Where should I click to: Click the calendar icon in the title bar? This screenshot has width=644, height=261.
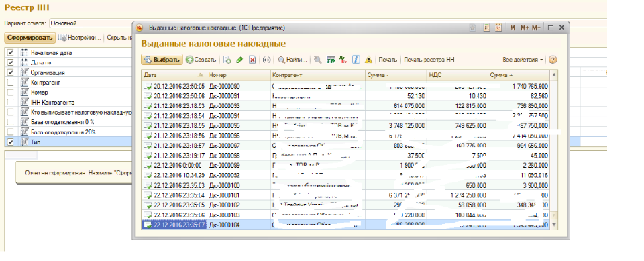tap(498, 28)
